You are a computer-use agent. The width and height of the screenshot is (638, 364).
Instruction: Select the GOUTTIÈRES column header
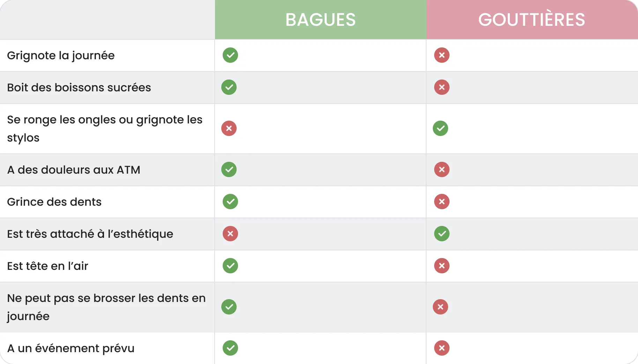[x=532, y=20]
